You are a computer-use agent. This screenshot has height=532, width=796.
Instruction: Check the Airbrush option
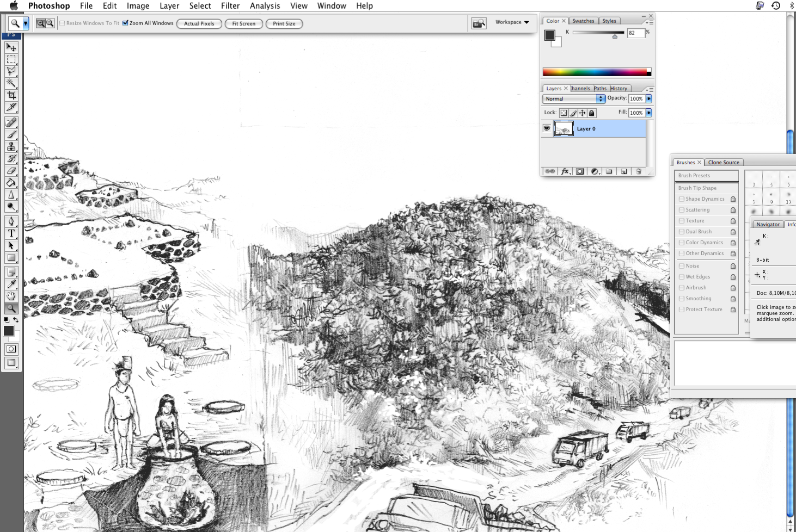tap(682, 288)
